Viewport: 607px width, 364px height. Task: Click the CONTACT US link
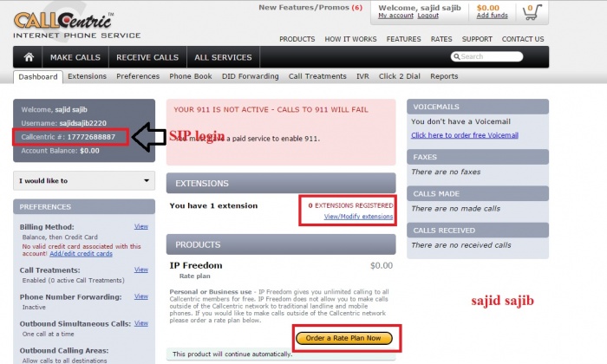tap(523, 39)
